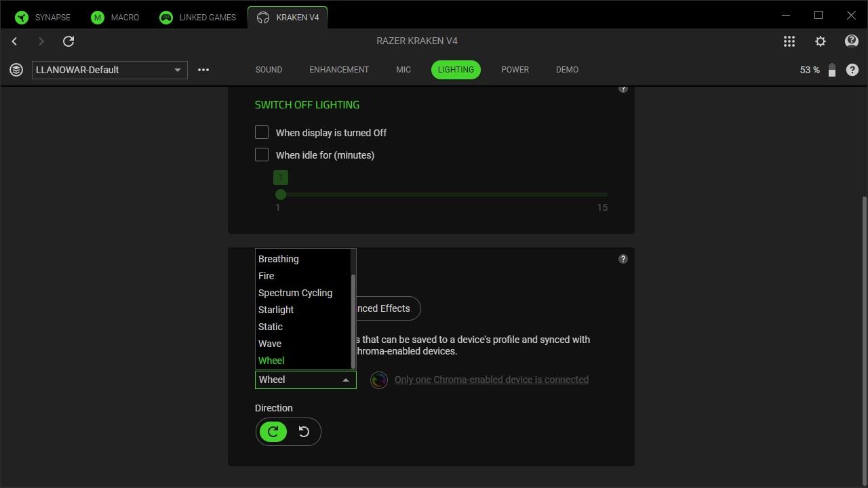Choose Fire from the effects list
This screenshot has width=868, height=488.
(302, 276)
